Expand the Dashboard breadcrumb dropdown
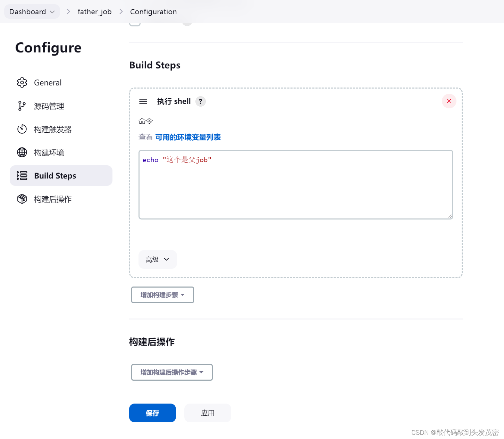Viewport: 504px width, 439px height. pos(52,12)
